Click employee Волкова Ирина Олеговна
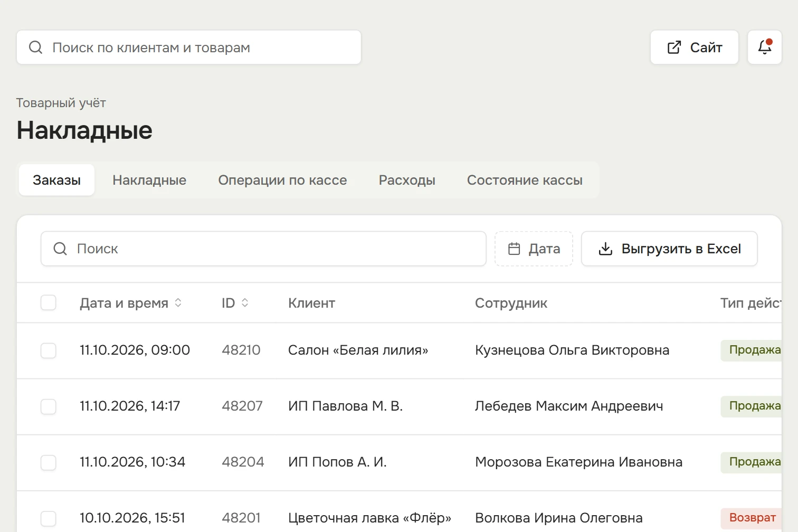The width and height of the screenshot is (798, 532). coord(559,518)
